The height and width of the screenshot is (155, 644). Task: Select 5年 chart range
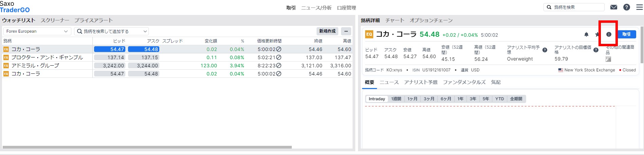[x=486, y=99]
